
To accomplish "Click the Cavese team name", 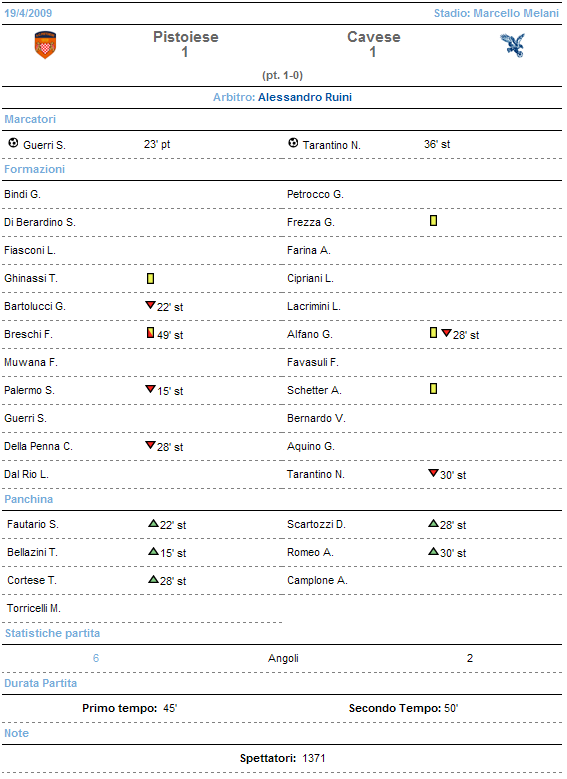I will point(374,37).
